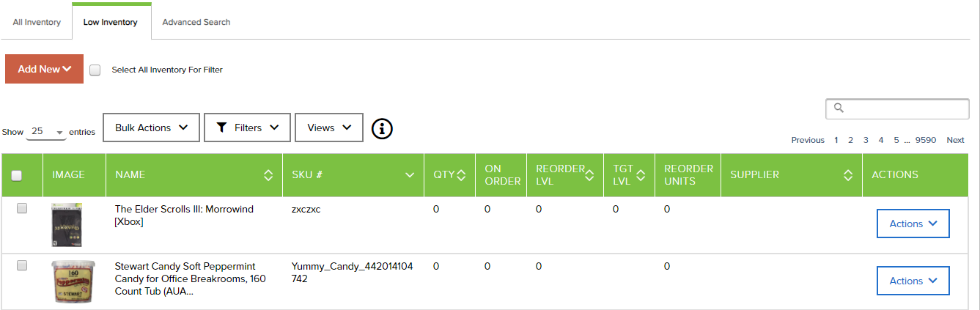
Task: Sort by TGT LVL column arrows
Action: coord(641,175)
